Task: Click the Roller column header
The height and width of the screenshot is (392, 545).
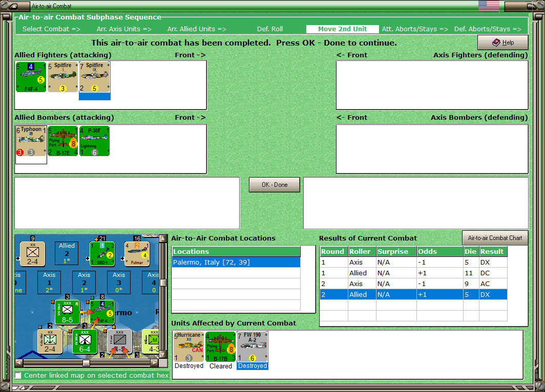Action: pyautogui.click(x=362, y=251)
